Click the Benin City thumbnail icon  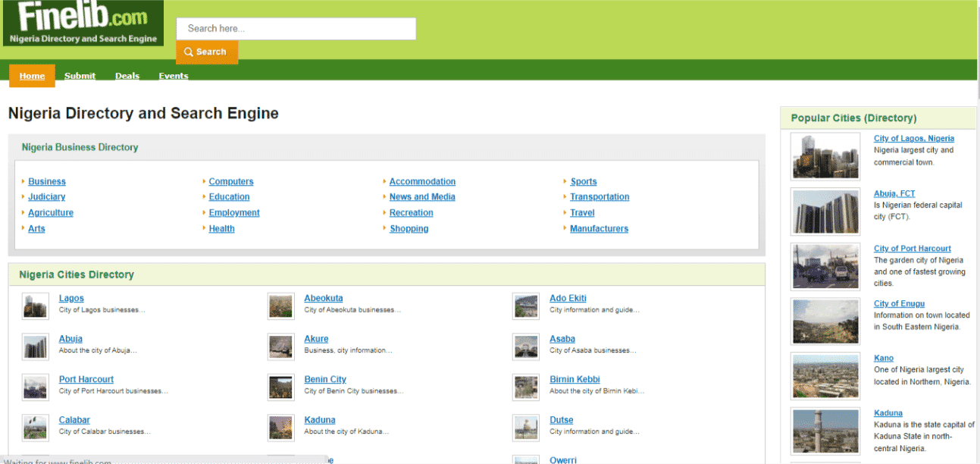point(280,387)
